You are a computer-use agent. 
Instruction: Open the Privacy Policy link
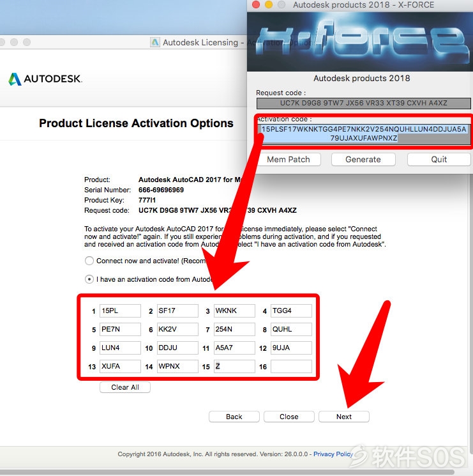click(333, 454)
